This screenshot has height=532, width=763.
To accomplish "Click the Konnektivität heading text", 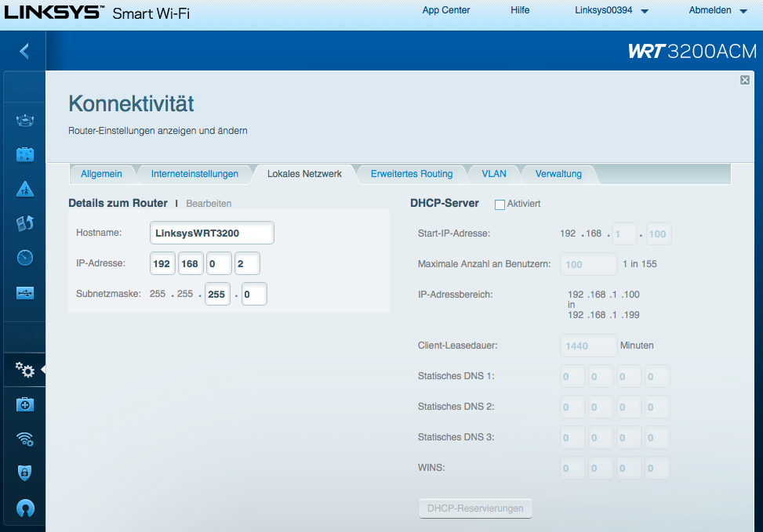I will [131, 103].
